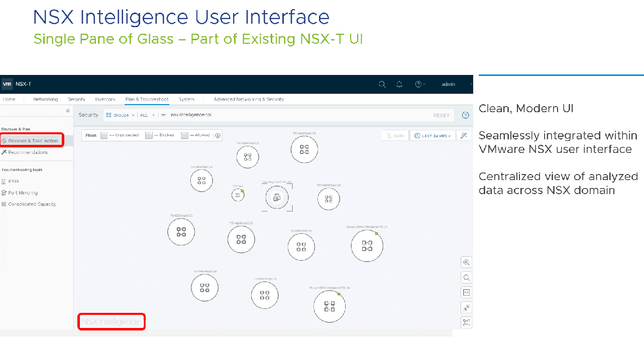Screen dimensions: 644x337
Task: Click the collapse arrows canvas icon
Action: point(466,307)
